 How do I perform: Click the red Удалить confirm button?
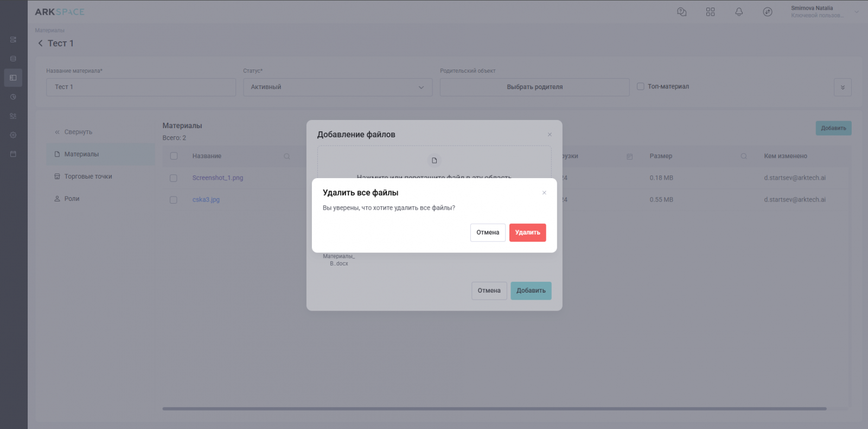527,232
